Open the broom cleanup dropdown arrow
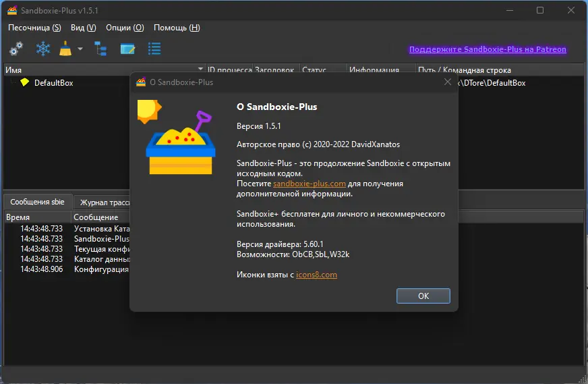This screenshot has height=384, width=588. pos(80,49)
